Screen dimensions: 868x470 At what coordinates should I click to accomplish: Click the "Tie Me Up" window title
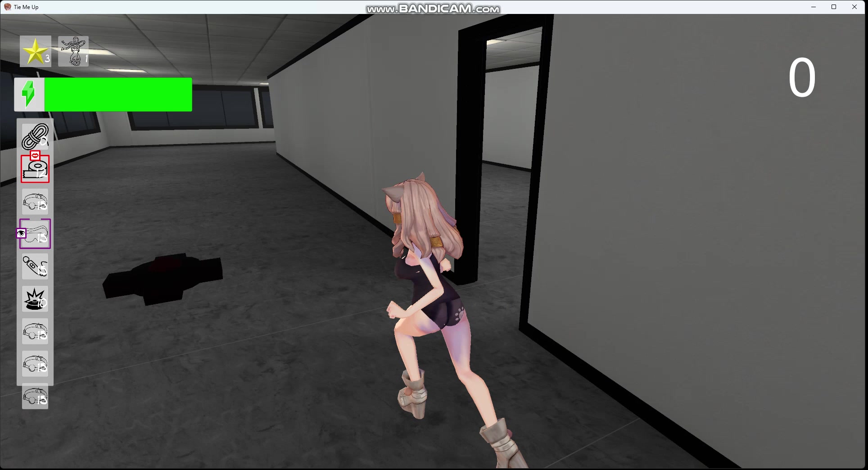click(x=26, y=7)
